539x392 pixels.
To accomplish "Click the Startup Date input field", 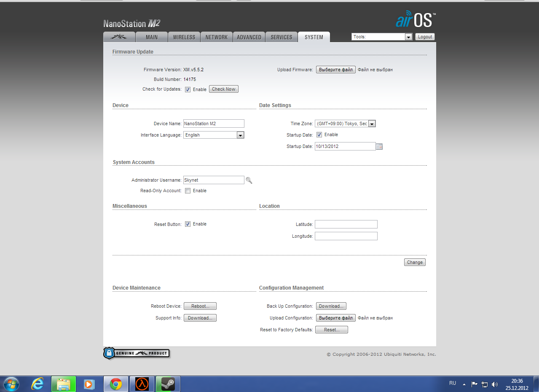I will [x=345, y=146].
